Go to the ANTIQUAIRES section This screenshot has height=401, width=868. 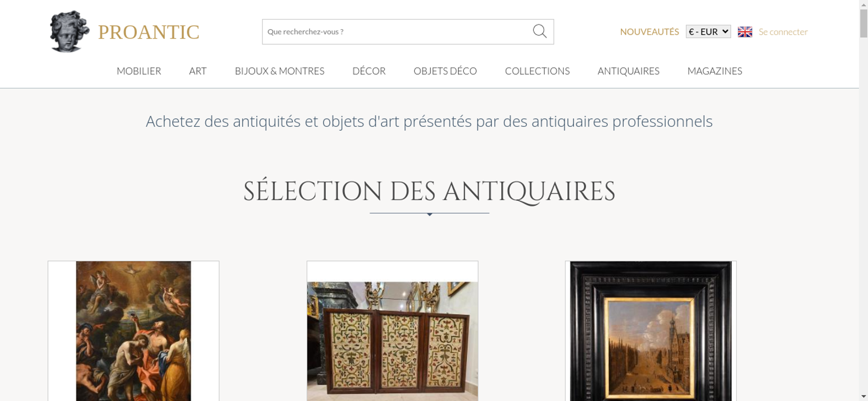[628, 71]
